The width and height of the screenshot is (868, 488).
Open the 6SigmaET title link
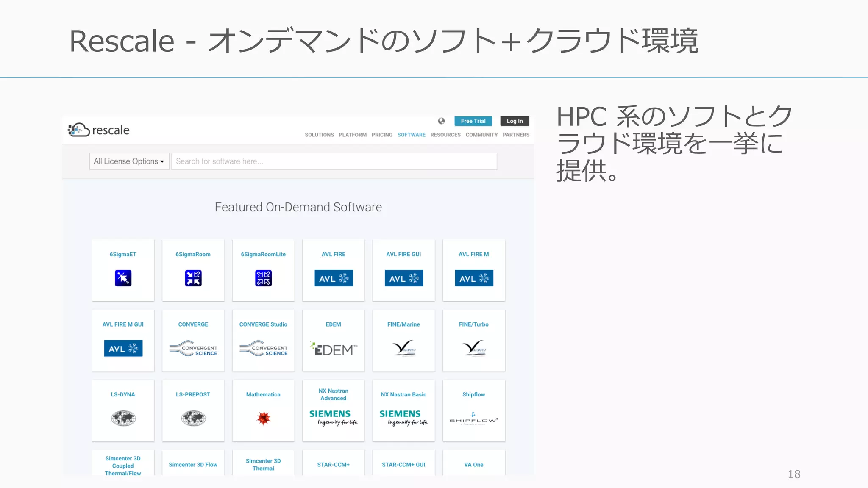point(123,254)
